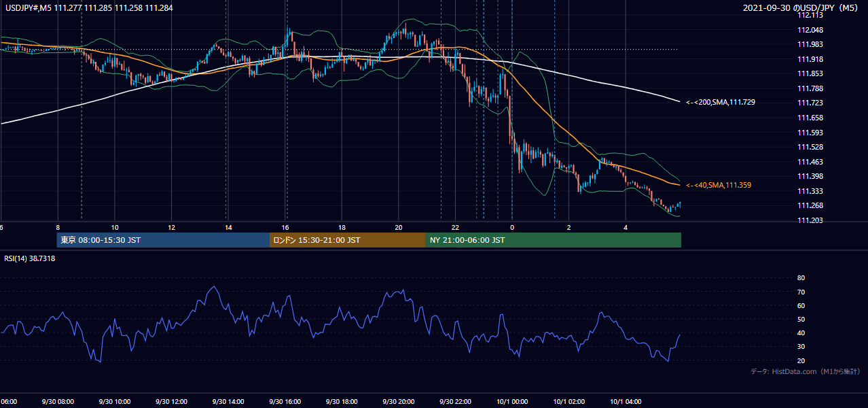The height and width of the screenshot is (408, 868).
Task: Select the NY 21:00-06:00 JST session bar
Action: pos(554,240)
